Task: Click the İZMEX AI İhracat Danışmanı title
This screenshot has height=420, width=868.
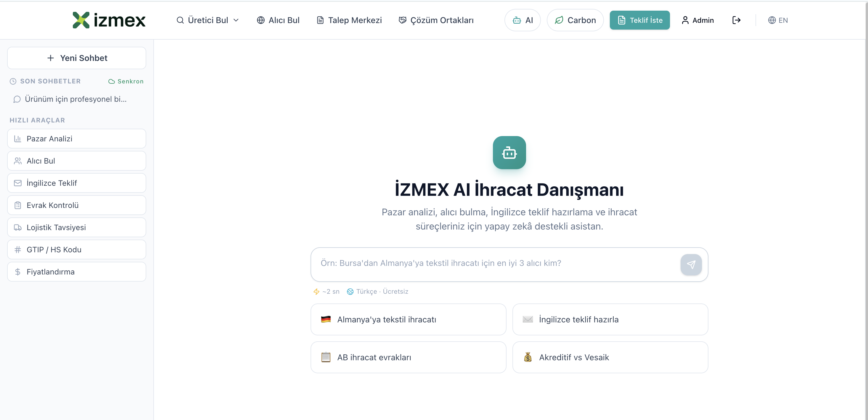Action: click(x=509, y=190)
